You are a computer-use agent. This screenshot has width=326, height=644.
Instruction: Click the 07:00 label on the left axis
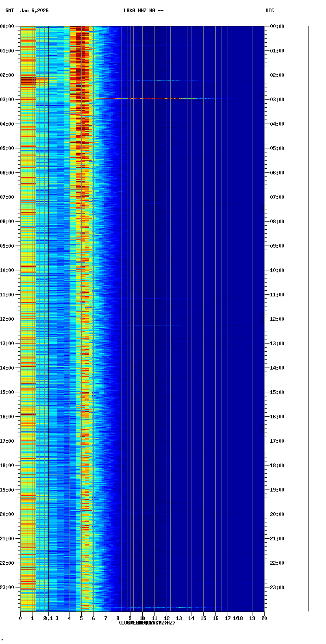point(7,197)
